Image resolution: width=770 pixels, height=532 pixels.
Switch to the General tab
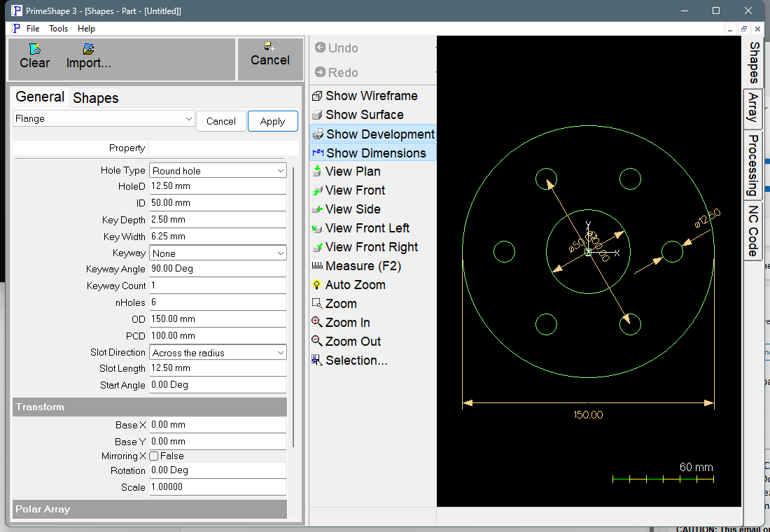click(40, 97)
